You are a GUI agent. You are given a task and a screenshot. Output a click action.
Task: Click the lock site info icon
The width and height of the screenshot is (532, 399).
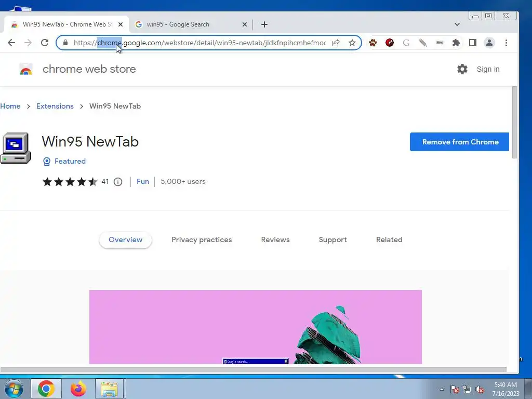click(65, 43)
